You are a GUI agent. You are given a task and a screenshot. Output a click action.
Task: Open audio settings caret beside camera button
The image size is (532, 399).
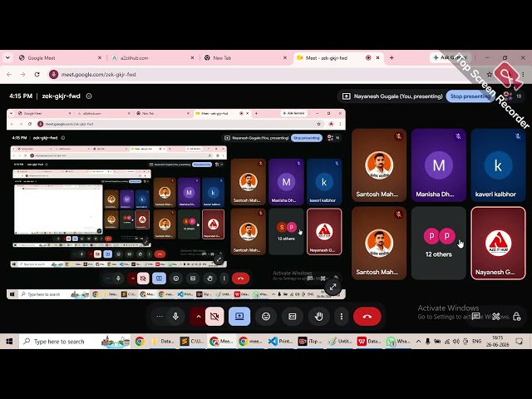coord(199,316)
